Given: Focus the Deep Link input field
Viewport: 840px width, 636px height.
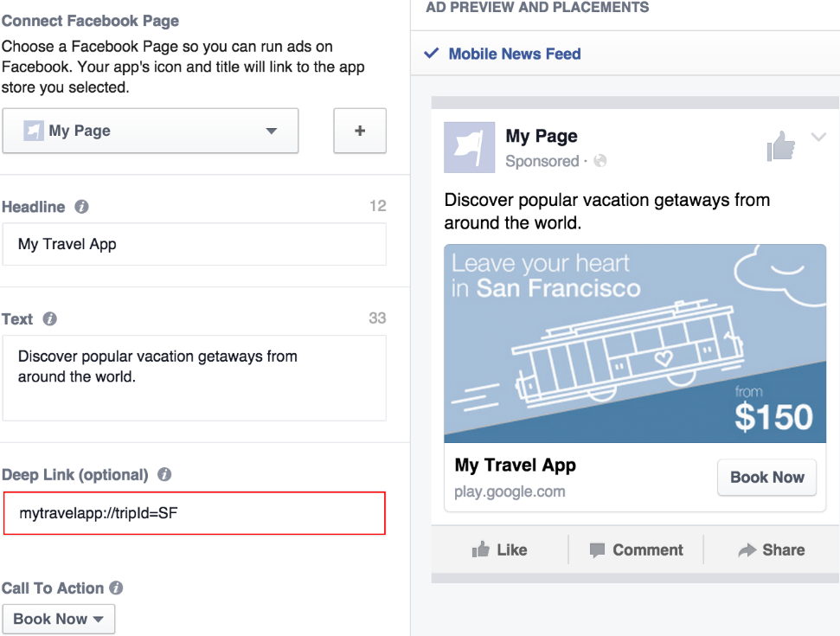Looking at the screenshot, I should pos(194,513).
